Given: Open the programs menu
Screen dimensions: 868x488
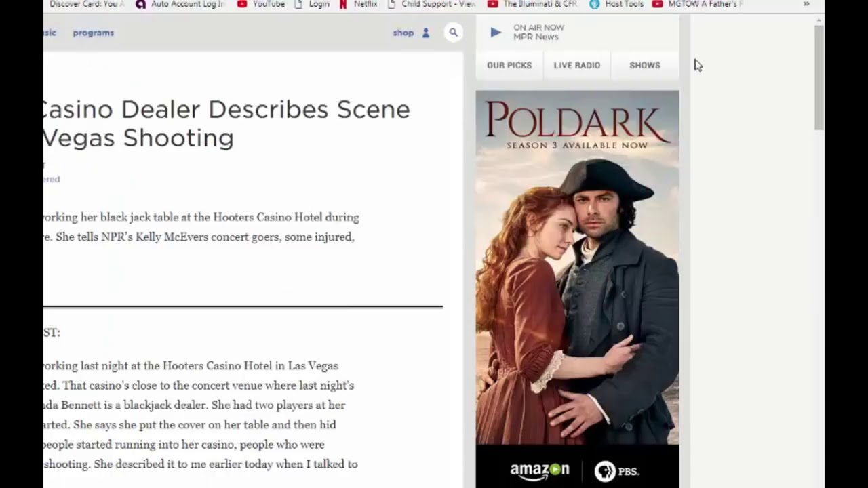Looking at the screenshot, I should (x=94, y=33).
